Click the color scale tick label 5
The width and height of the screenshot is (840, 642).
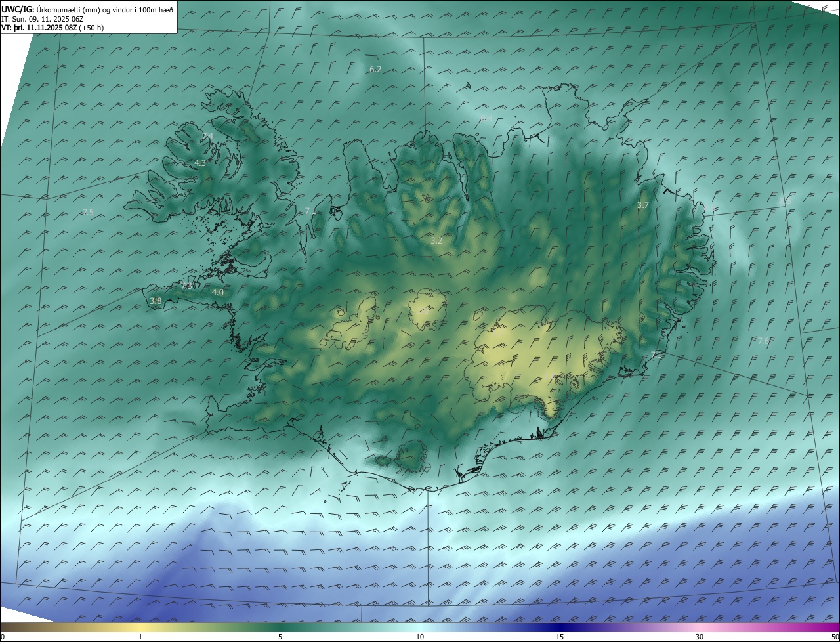280,637
